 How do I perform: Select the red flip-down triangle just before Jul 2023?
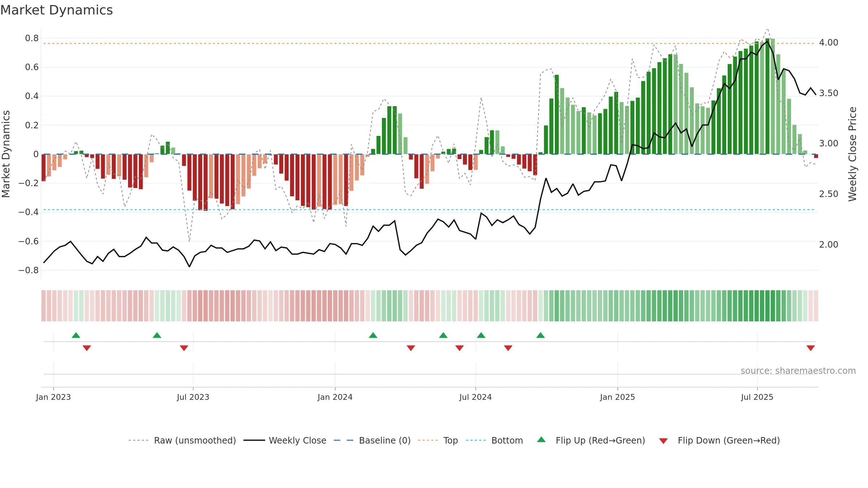(184, 348)
